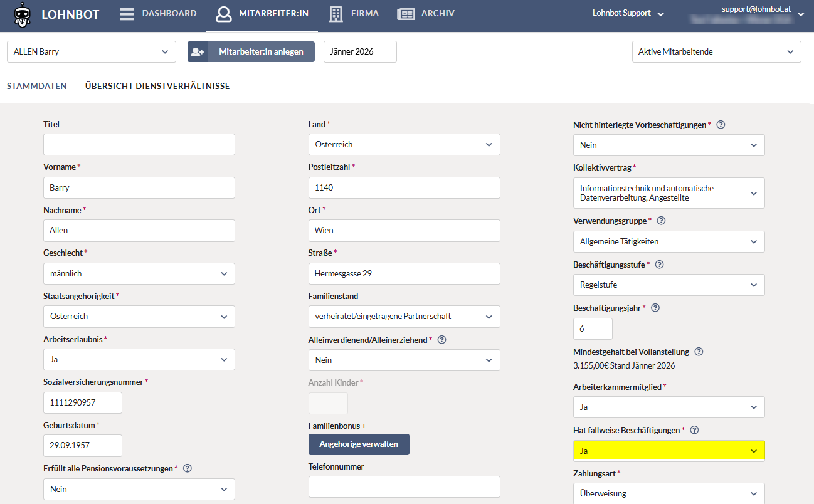
Task: Click into the Ort field
Action: click(x=404, y=231)
